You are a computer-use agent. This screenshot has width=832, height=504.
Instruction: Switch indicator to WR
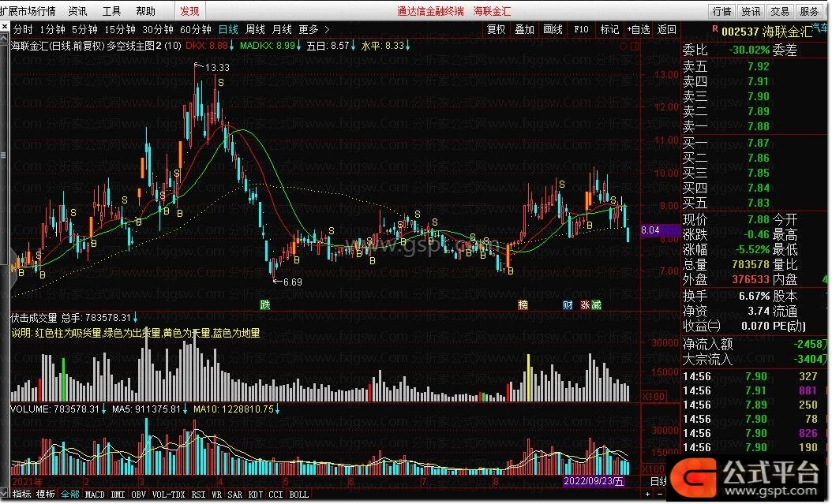(216, 495)
